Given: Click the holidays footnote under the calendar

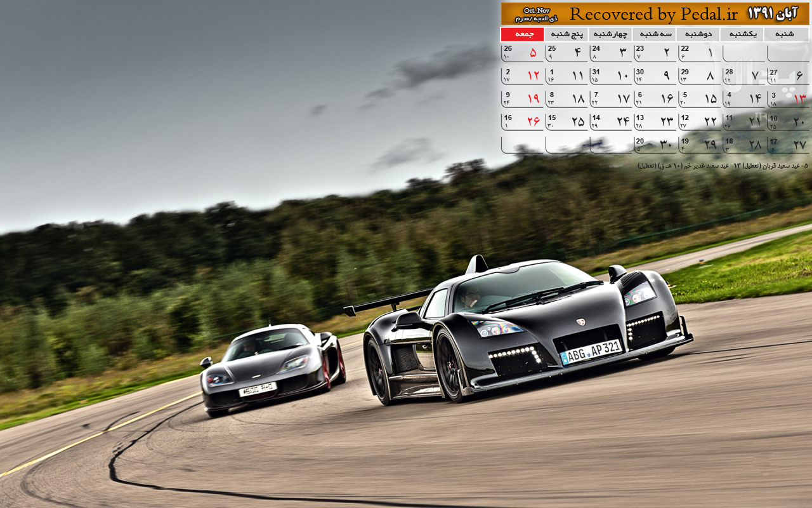Looking at the screenshot, I should click(x=723, y=166).
